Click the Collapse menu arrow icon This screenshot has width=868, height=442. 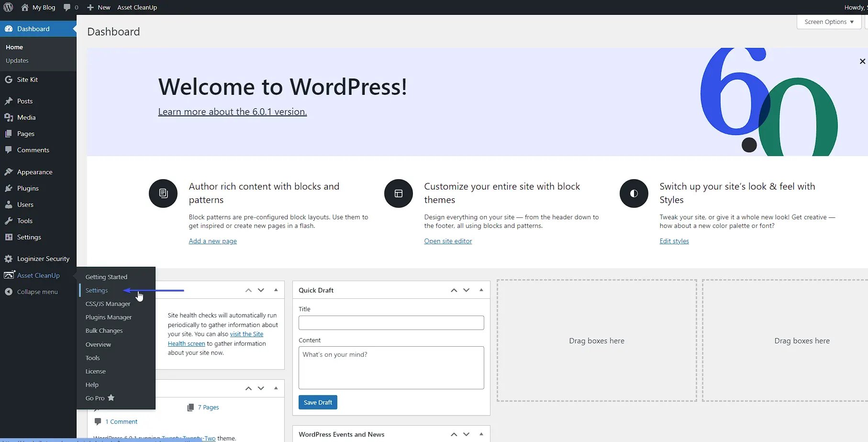tap(9, 292)
